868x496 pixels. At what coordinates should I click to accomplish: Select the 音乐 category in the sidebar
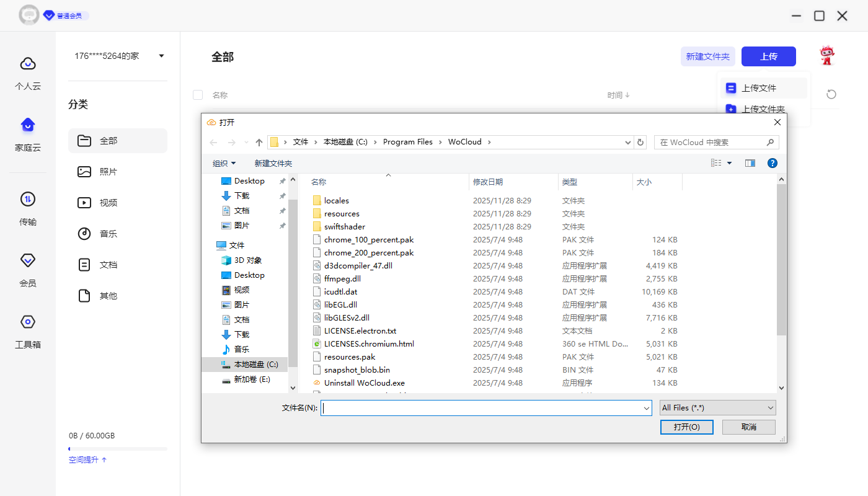pyautogui.click(x=107, y=234)
